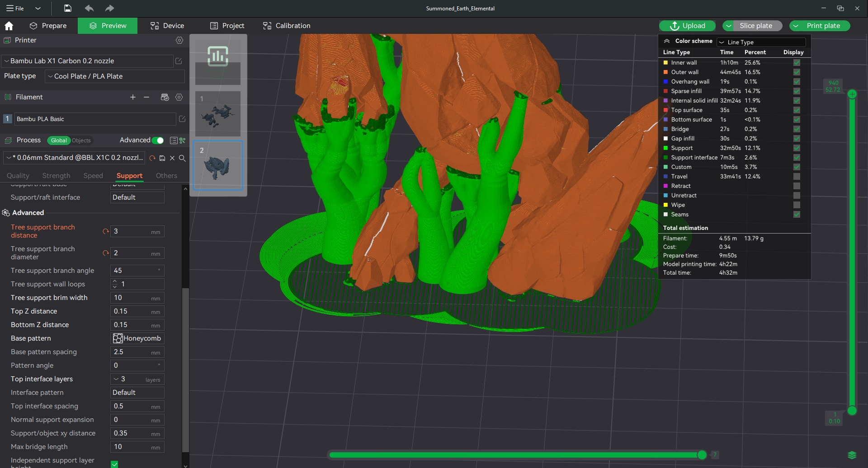Open the AMS filament sync icon

click(165, 97)
